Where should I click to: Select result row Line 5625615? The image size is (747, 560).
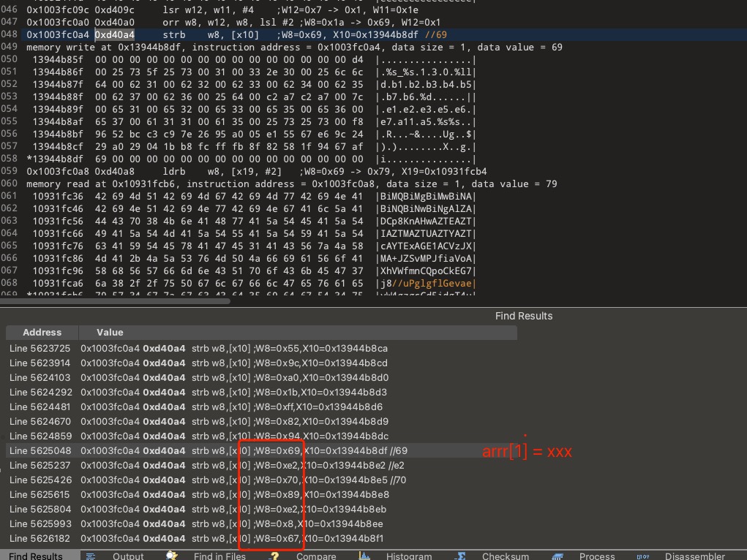click(x=261, y=495)
